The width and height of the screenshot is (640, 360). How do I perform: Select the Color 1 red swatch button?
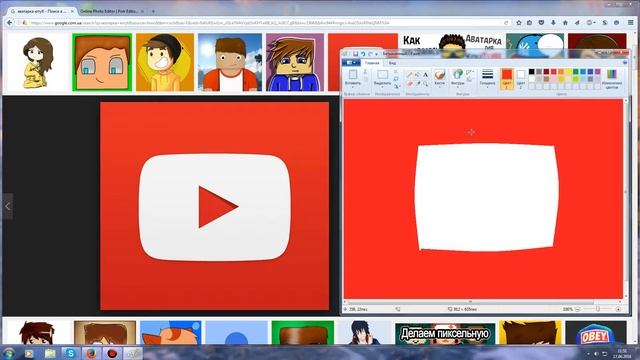pos(507,78)
